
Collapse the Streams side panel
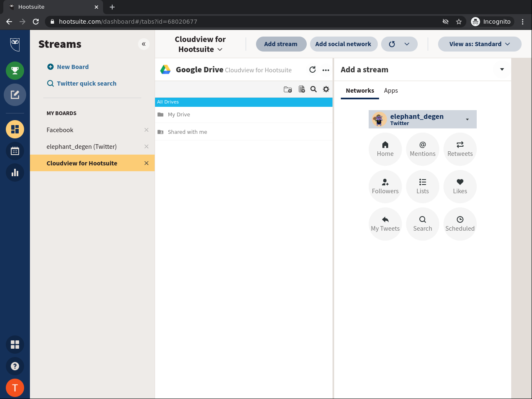144,44
